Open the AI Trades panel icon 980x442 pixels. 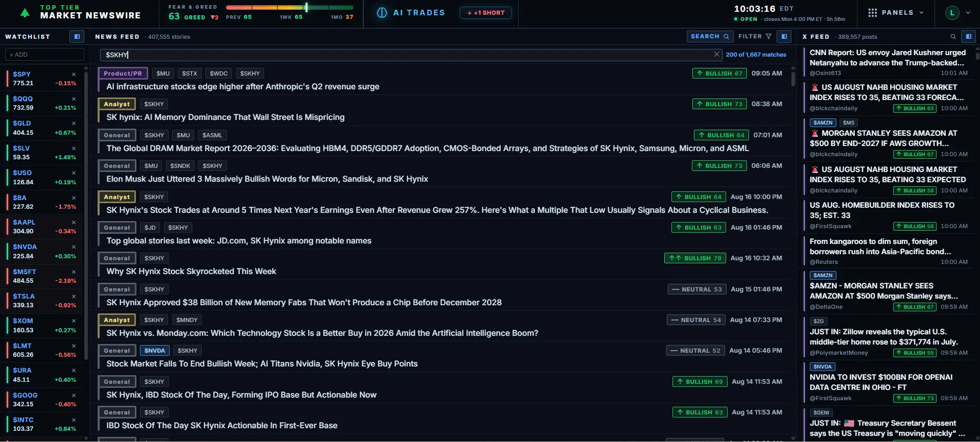click(x=382, y=13)
